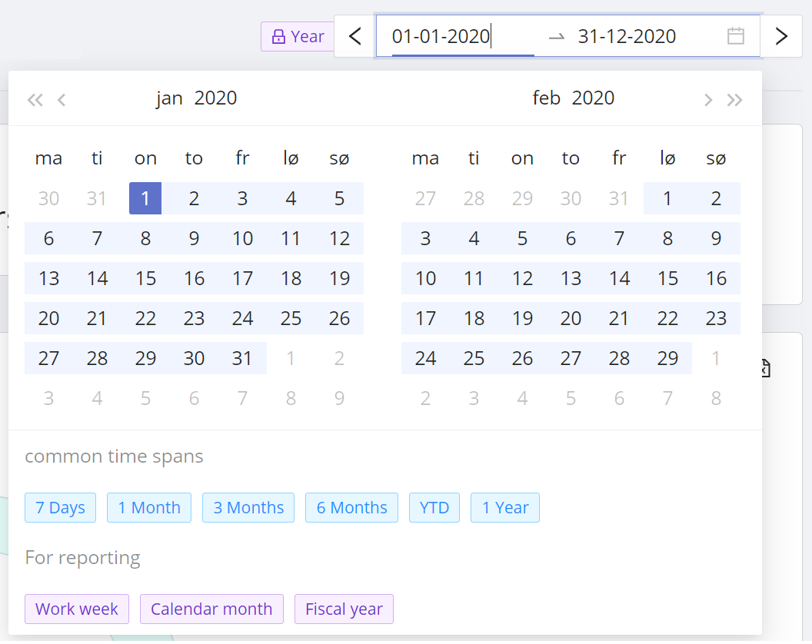Screen dimensions: 812x644
Task: Open the 2020 year selector beside feb
Action: (593, 98)
